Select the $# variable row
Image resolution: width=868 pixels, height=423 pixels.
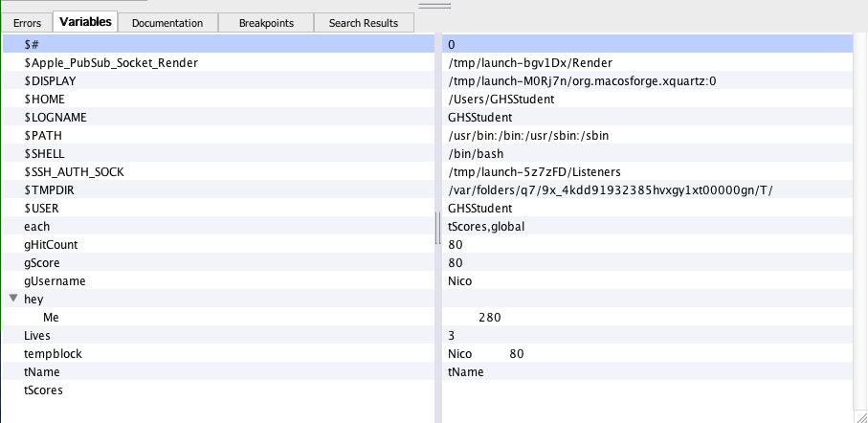point(31,45)
